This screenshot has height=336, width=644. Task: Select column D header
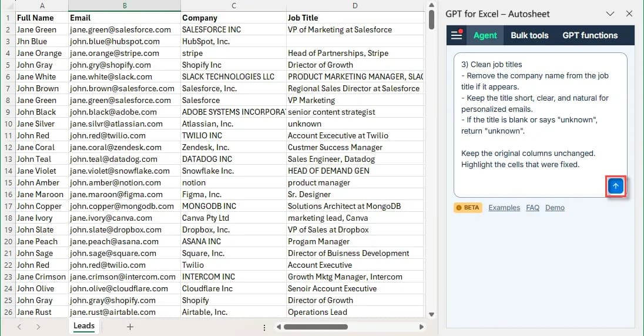pyautogui.click(x=355, y=6)
